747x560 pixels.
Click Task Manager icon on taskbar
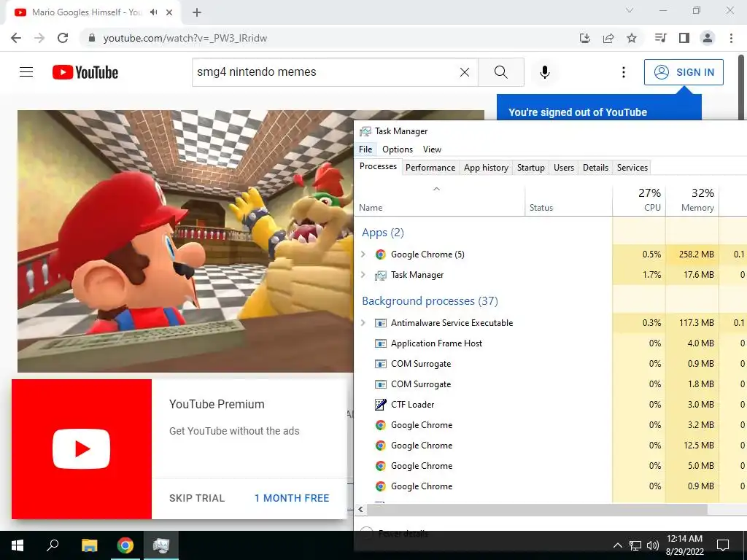161,545
